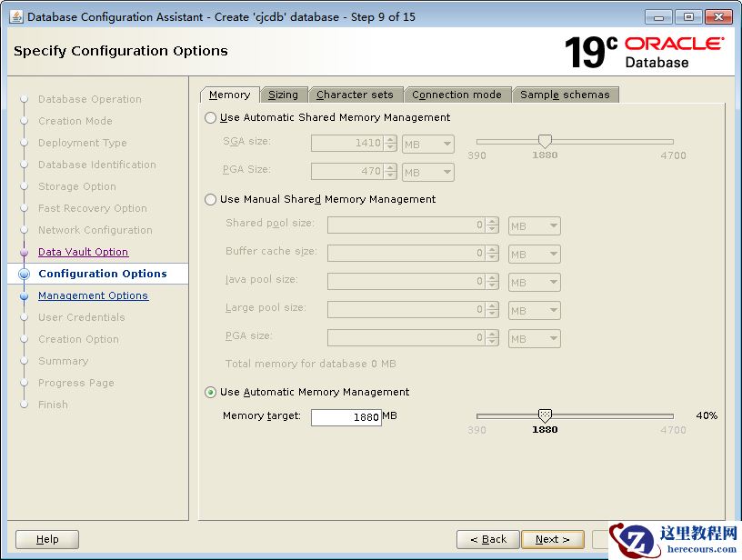
Task: Go to the Connection mode tab
Action: pos(456,95)
